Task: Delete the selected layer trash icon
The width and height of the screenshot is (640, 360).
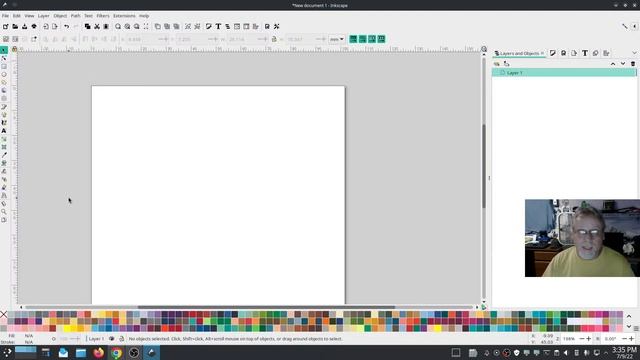Action: pos(633,64)
